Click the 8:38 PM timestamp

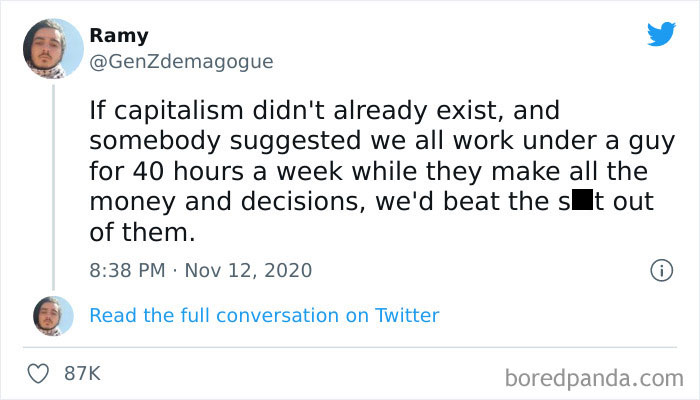tap(127, 270)
